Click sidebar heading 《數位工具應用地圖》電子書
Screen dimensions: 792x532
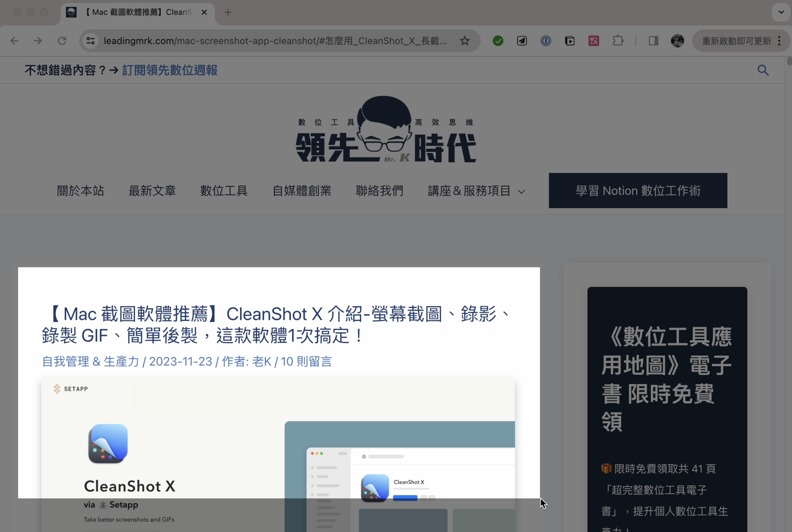[667, 379]
